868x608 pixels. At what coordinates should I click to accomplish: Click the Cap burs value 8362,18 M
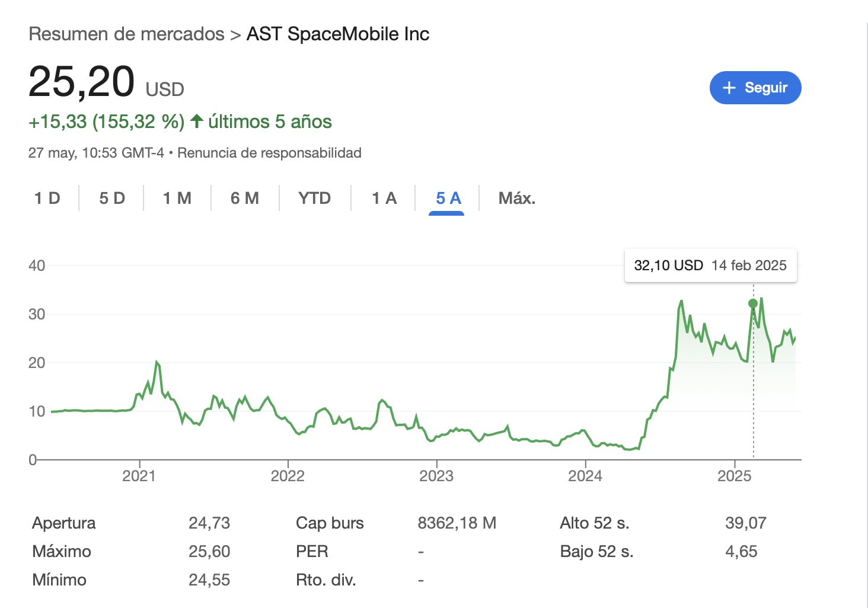click(457, 523)
